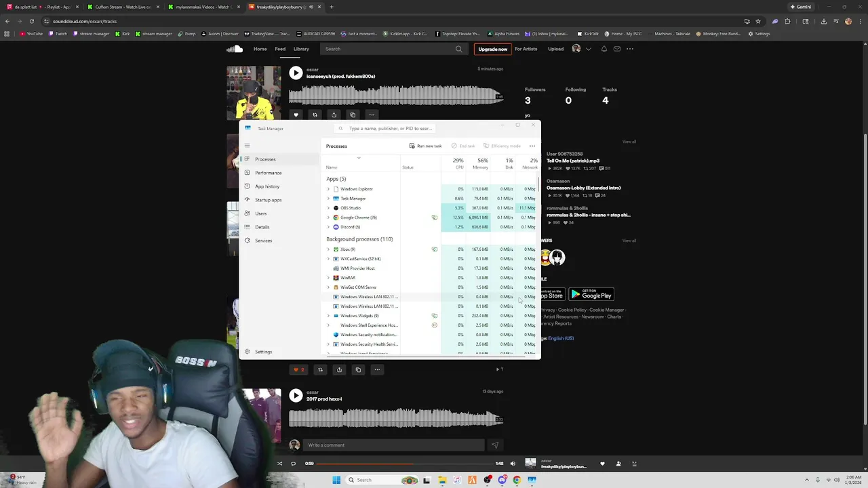
Task: Open SoundCloud Feed tab
Action: tap(280, 49)
